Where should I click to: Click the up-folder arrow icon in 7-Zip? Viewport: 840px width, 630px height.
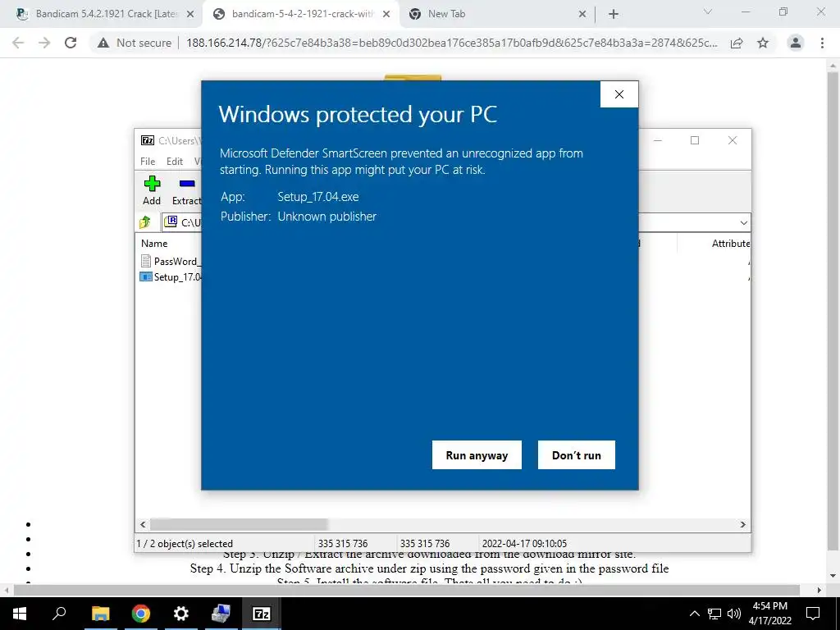pos(144,221)
